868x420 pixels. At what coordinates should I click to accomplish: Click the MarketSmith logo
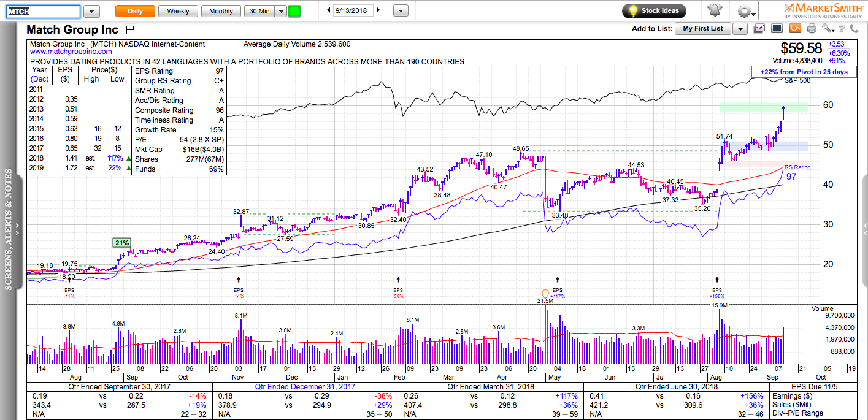[823, 10]
